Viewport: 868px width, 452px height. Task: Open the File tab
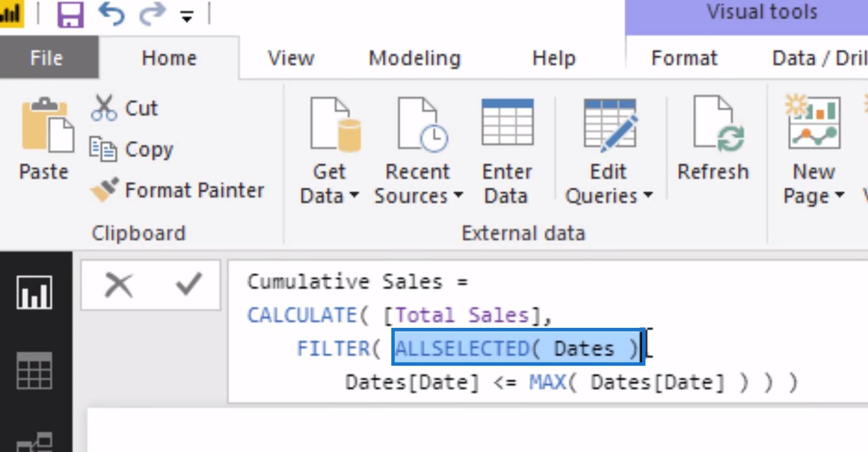tap(47, 57)
